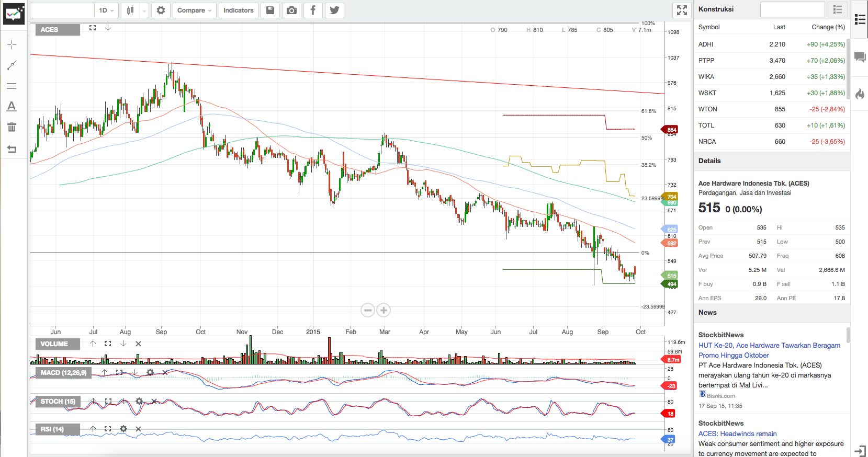The height and width of the screenshot is (457, 868).
Task: Open the 1D timeframe dropdown
Action: click(x=106, y=10)
